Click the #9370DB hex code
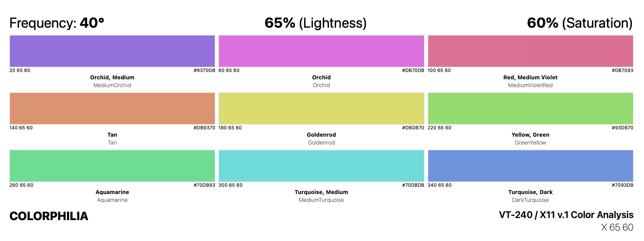This screenshot has height=241, width=644. click(204, 70)
